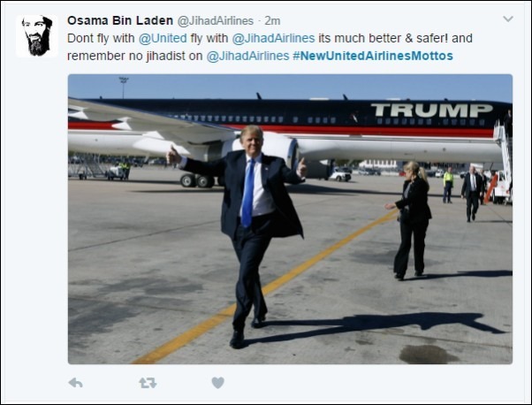Like the tweet with the heart icon
This screenshot has height=405, width=532.
click(217, 383)
